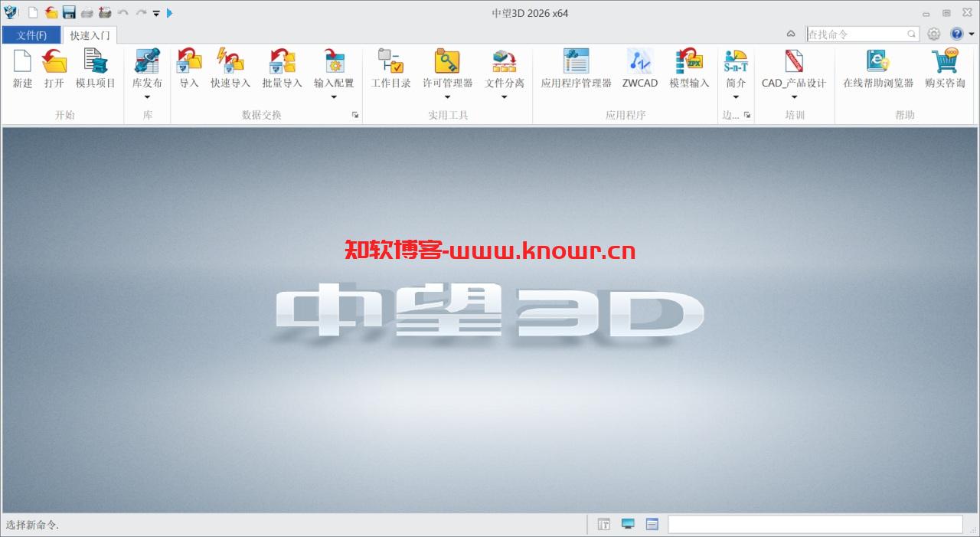Screen dimensions: 980x537
Task: Open the 文件(F) file menu
Action: [x=31, y=35]
